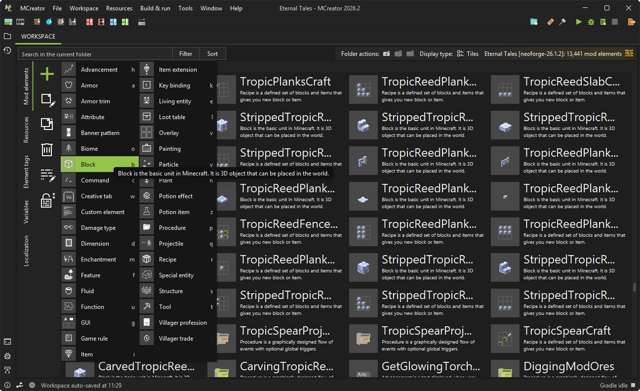Click the green Run client play button
The image size is (640, 391).
(x=578, y=22)
